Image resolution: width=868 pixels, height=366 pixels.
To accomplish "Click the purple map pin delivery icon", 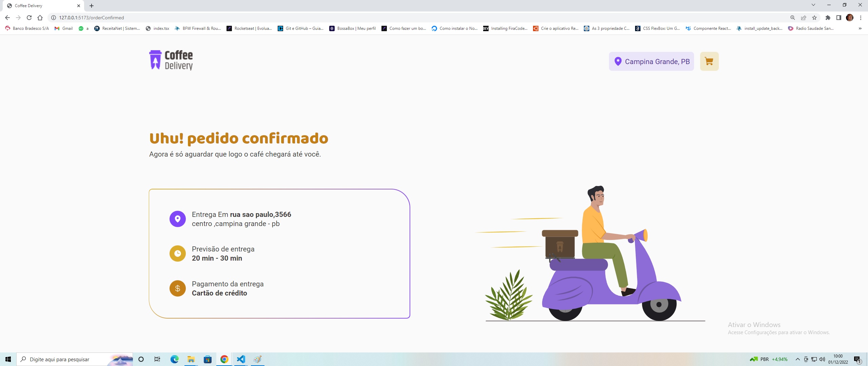I will click(x=177, y=219).
